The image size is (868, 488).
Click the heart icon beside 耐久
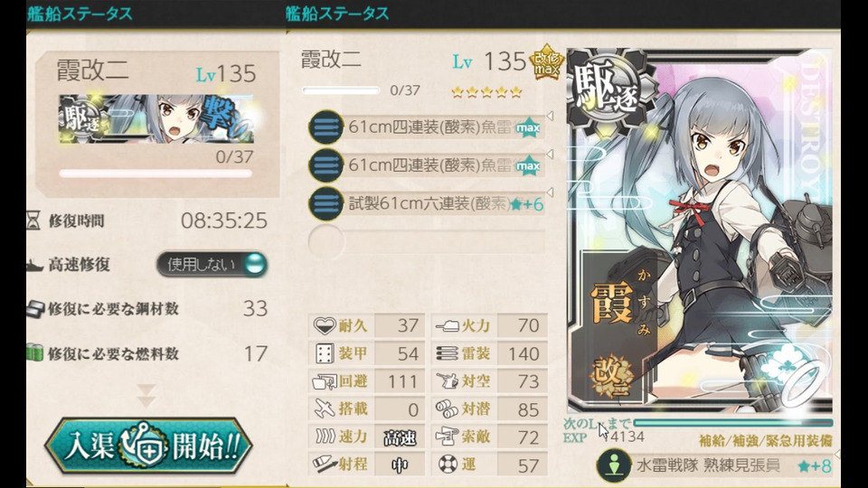325,325
